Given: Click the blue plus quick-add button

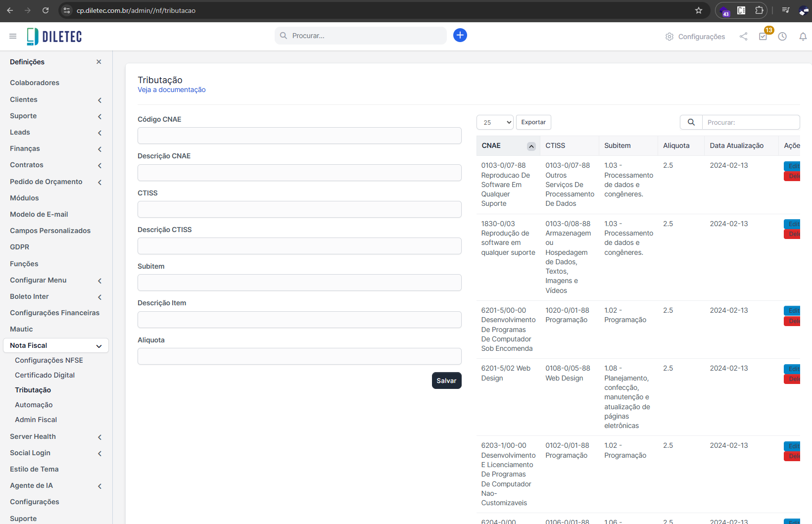Looking at the screenshot, I should tap(460, 35).
